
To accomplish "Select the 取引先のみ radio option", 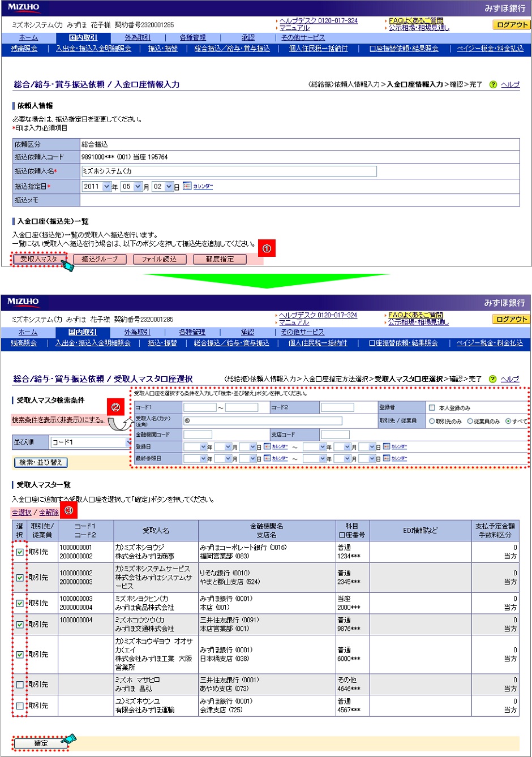I will pyautogui.click(x=432, y=421).
